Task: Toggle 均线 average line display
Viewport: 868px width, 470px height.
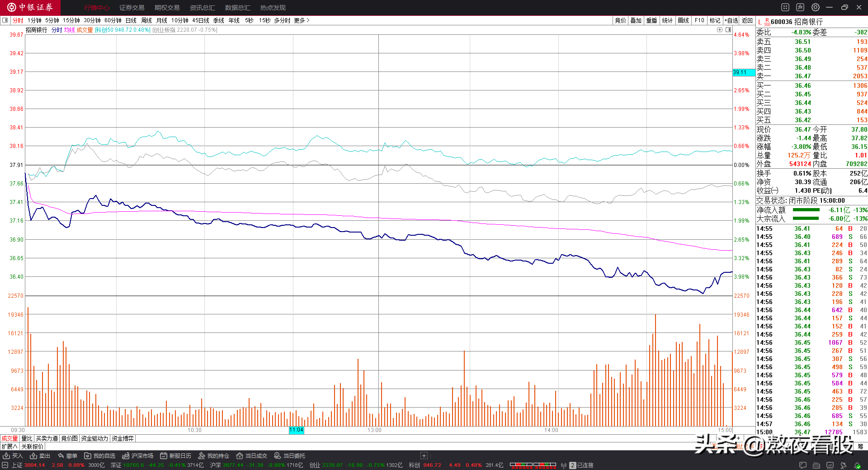Action: coord(69,30)
